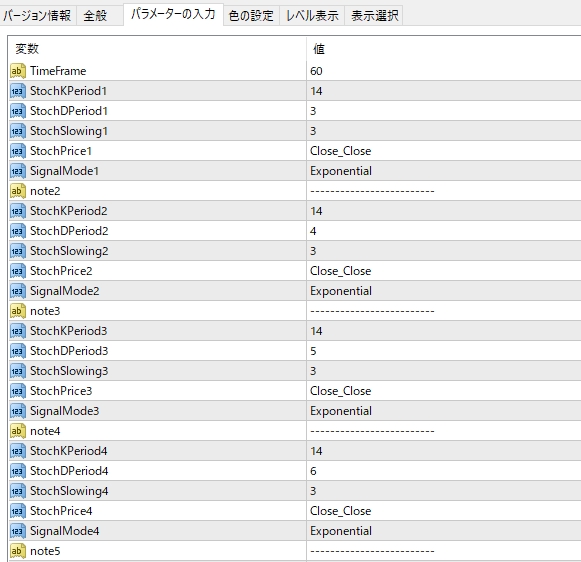The width and height of the screenshot is (581, 562).
Task: Open the バージョン情報 tab
Action: 37,16
